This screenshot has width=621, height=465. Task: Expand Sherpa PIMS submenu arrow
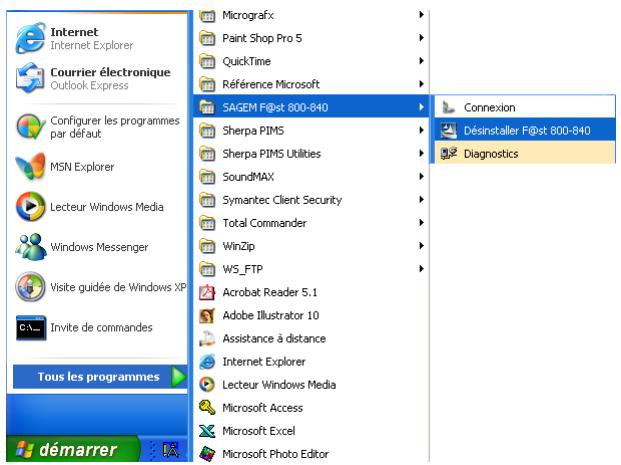(421, 130)
